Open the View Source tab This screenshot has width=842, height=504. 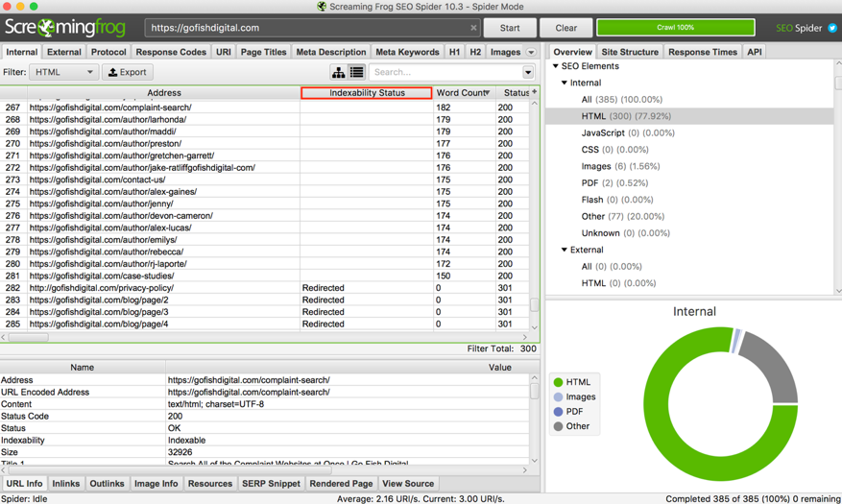(x=408, y=484)
